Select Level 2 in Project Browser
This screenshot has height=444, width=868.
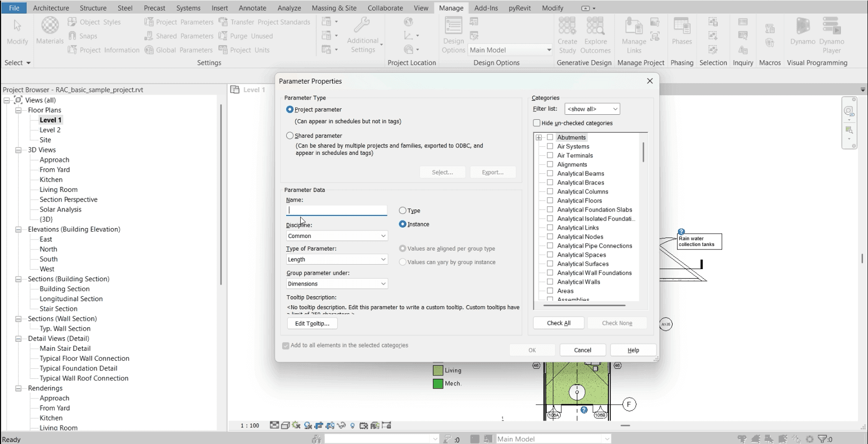[50, 130]
